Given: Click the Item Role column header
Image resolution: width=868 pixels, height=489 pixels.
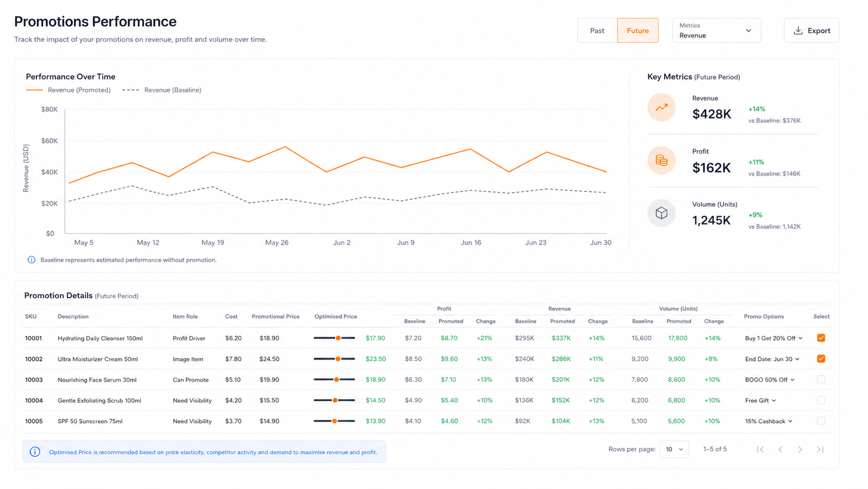Looking at the screenshot, I should point(185,316).
